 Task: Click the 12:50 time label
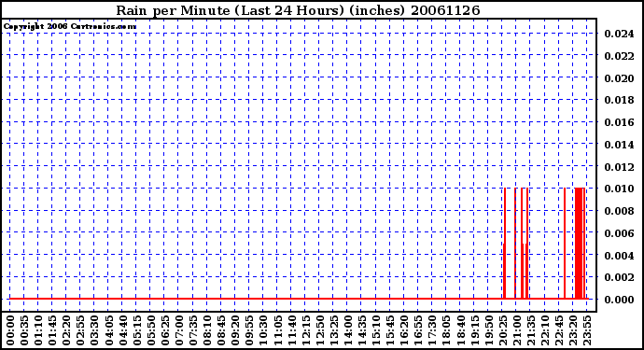point(319,330)
